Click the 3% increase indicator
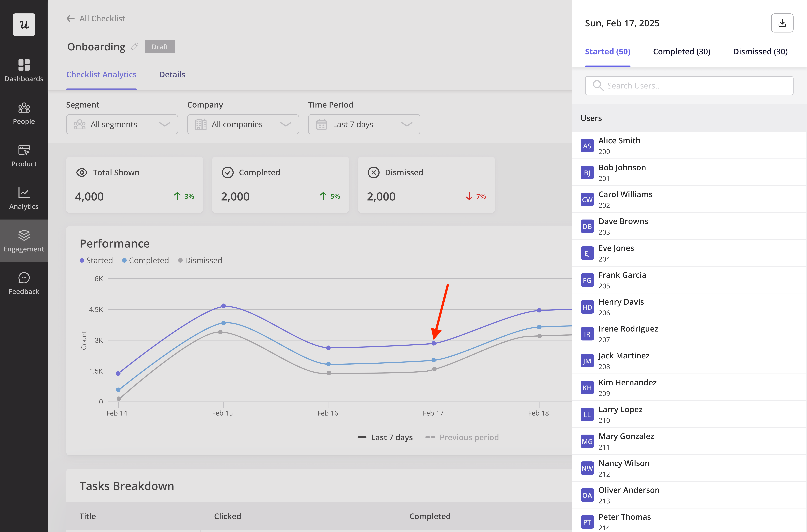 pos(184,196)
